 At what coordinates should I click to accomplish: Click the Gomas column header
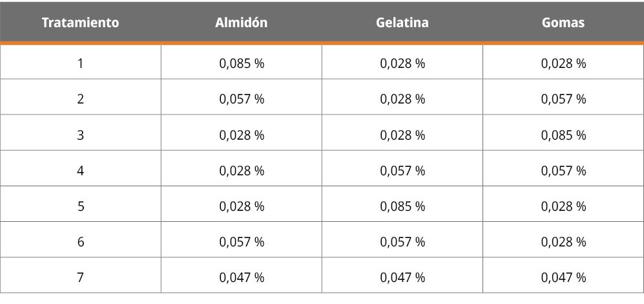[x=563, y=23]
